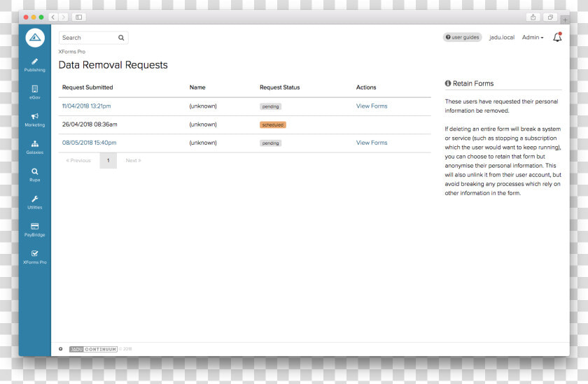Screen dimensions: 588x384
Task: Click (unknown) name in 26/04/2018 row
Action: [203, 125]
